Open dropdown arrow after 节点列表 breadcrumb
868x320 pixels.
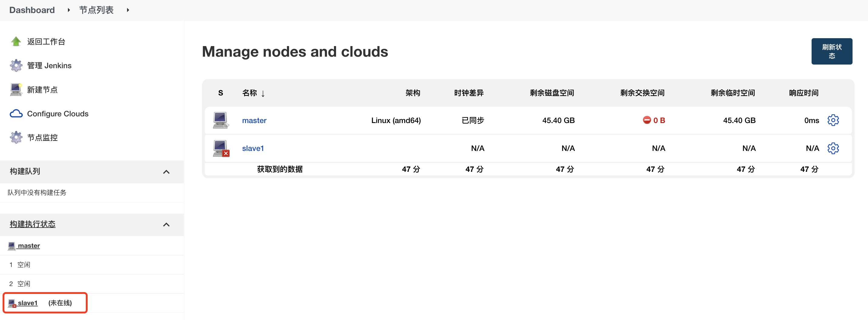(x=128, y=10)
